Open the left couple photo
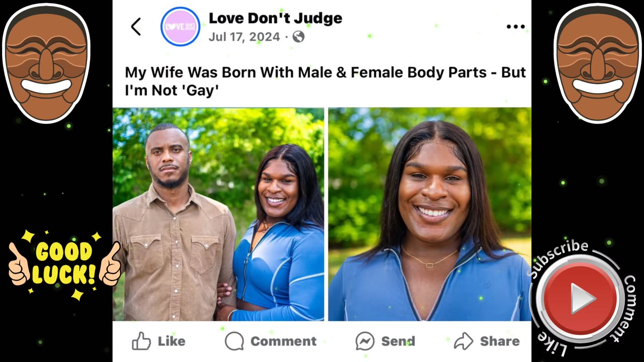The image size is (644, 362). (218, 214)
